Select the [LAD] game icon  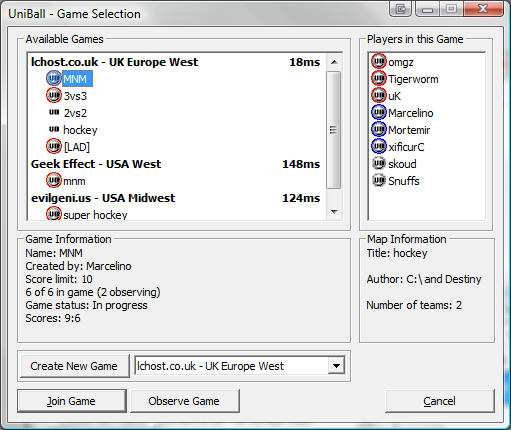tap(54, 147)
